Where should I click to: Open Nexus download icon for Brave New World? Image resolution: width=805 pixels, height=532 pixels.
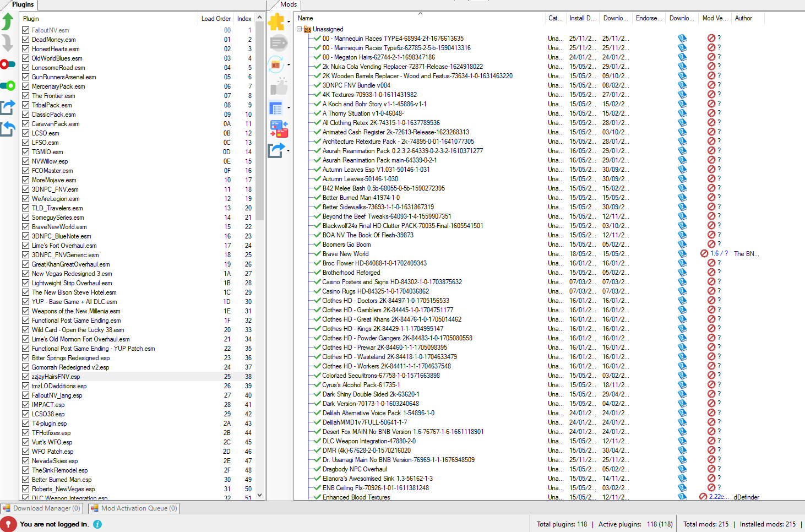click(682, 254)
